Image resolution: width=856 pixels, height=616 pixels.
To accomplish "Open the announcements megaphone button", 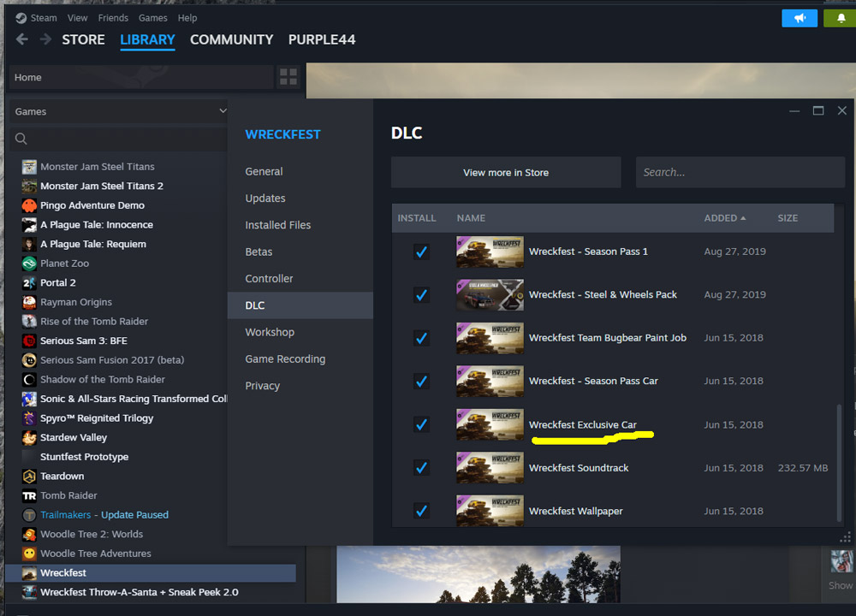I will pos(800,18).
